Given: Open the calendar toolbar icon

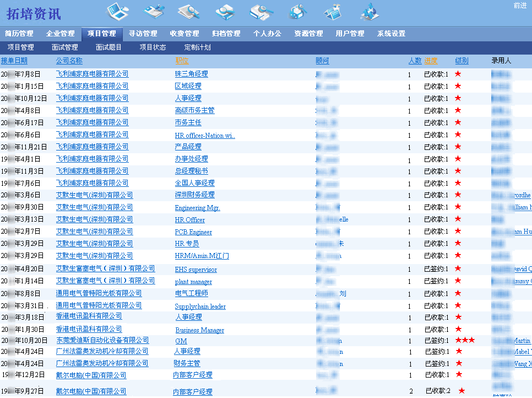Looking at the screenshot, I should click(x=332, y=12).
